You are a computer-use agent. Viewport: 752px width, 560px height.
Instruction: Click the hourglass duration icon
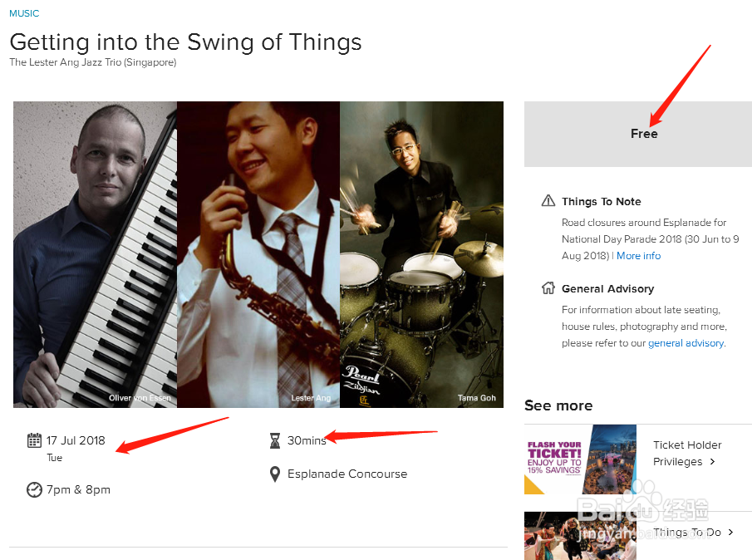275,440
